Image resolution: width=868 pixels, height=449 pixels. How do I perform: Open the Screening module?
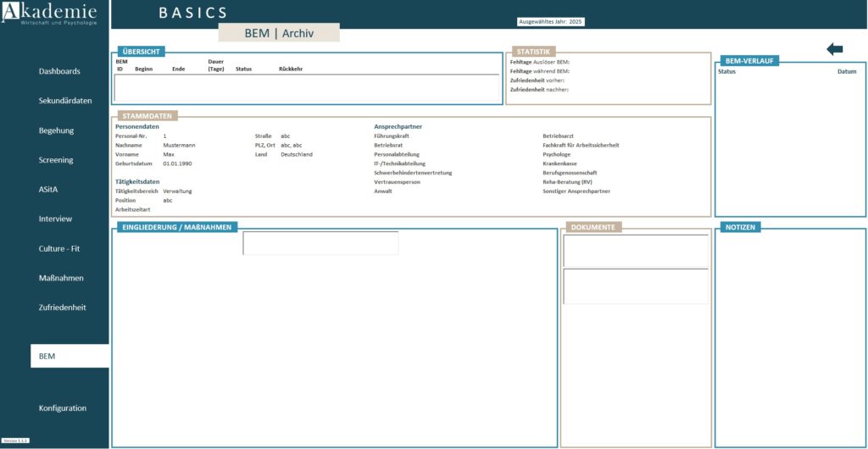point(56,160)
